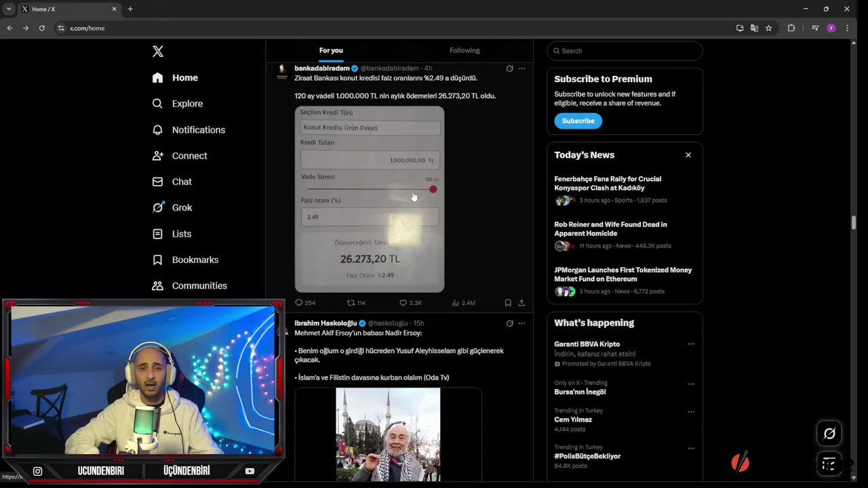Image resolution: width=868 pixels, height=488 pixels.
Task: Open Explore from the sidebar
Action: coord(178,104)
